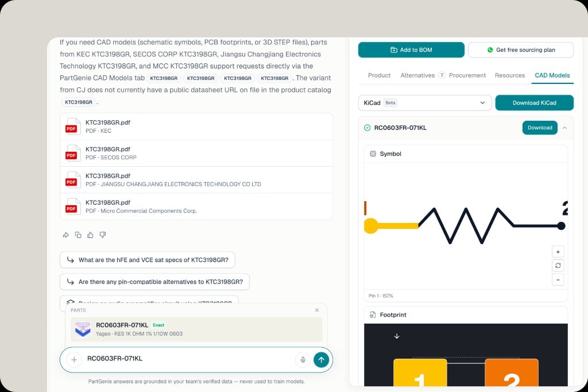Copy the answer with the copy icon
Image resolution: width=588 pixels, height=392 pixels.
[78, 235]
